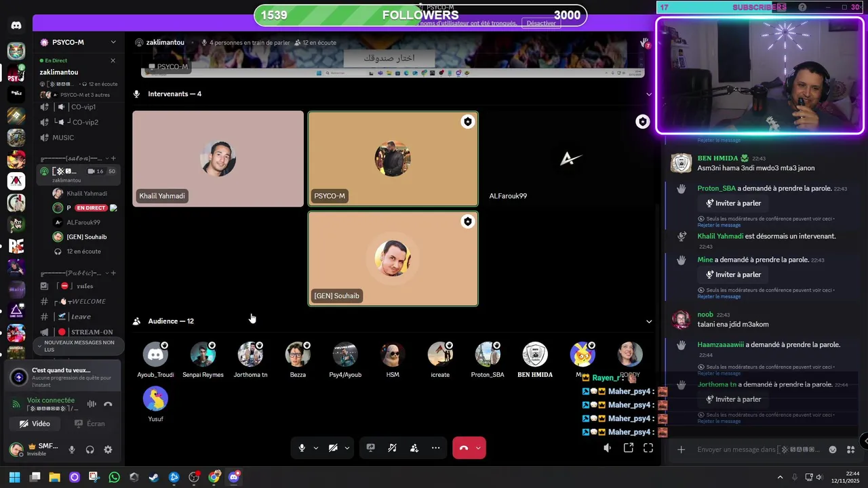This screenshot has height=488, width=868.
Task: Enter full screen view
Action: click(x=648, y=448)
